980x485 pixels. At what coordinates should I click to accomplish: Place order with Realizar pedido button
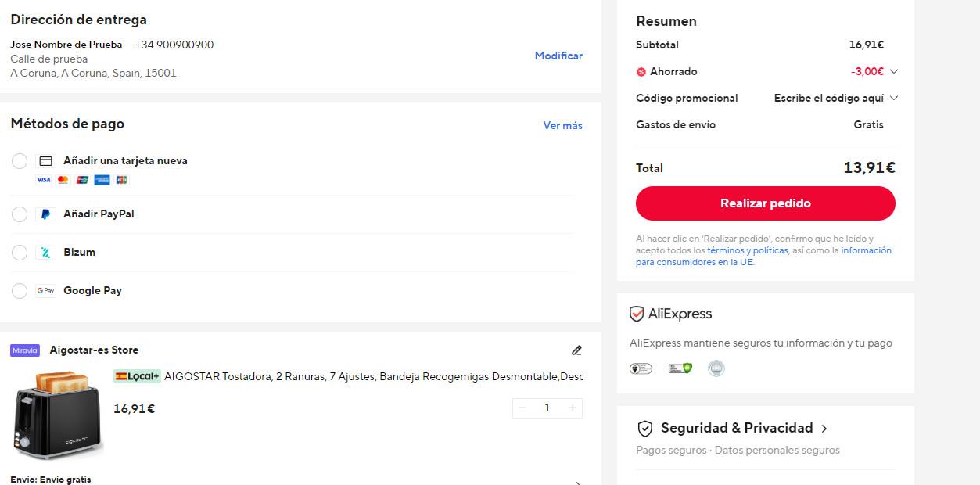[x=766, y=203]
